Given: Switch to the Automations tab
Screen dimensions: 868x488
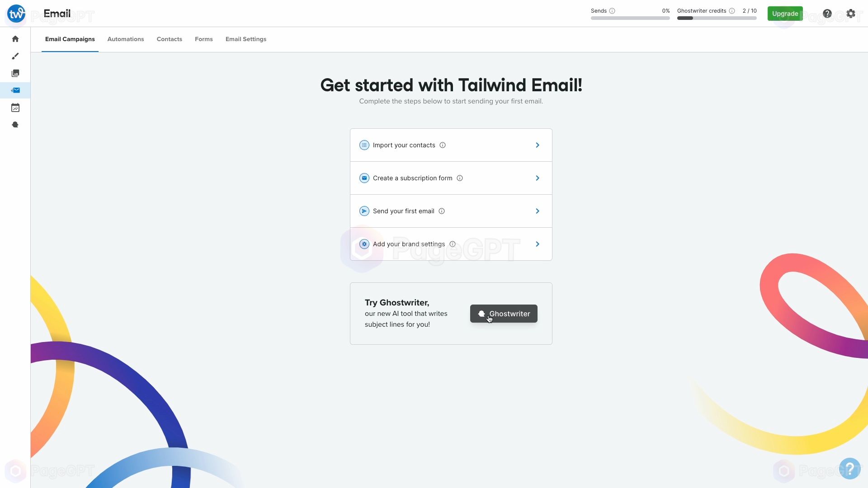Looking at the screenshot, I should tap(125, 39).
